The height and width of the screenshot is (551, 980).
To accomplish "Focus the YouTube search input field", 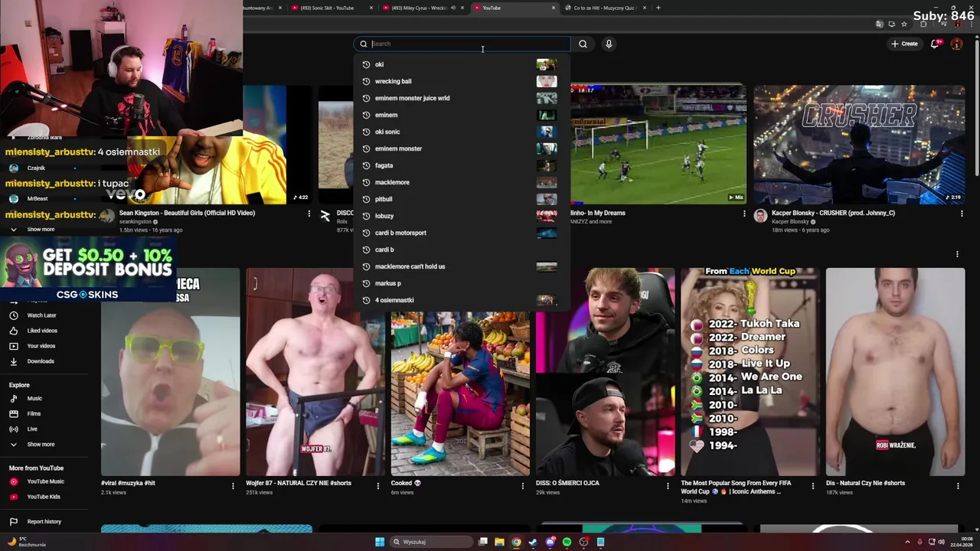I will click(x=462, y=44).
